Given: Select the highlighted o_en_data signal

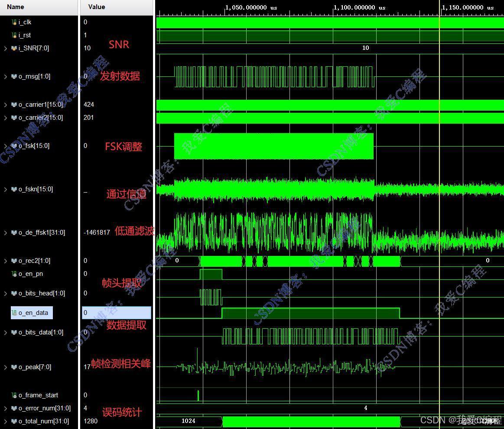Looking at the screenshot, I should [x=32, y=313].
